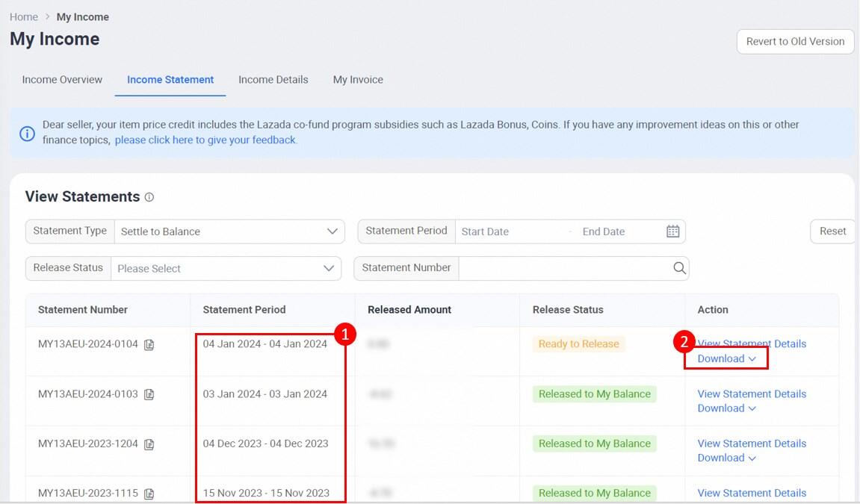
Task: Click the info icon in the blue notice banner
Action: click(x=28, y=133)
